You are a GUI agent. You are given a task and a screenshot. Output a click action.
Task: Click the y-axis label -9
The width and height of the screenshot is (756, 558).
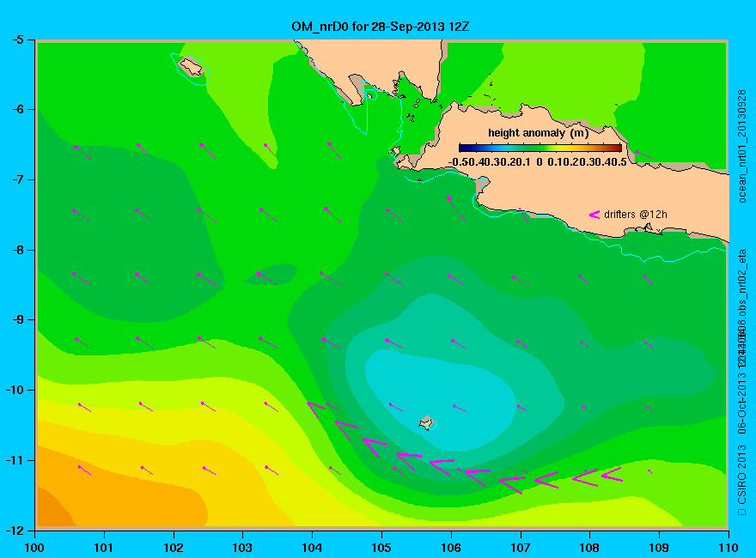17,319
